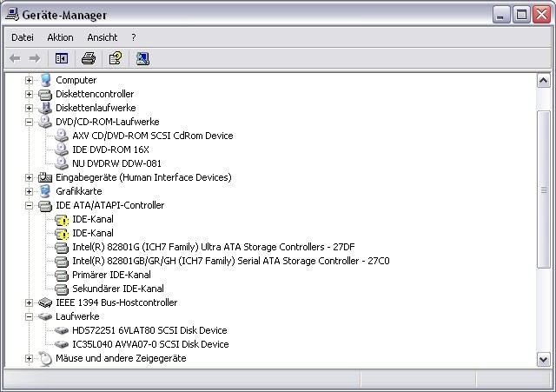Open the Ansicht menu
This screenshot has width=556, height=392.
tap(103, 37)
